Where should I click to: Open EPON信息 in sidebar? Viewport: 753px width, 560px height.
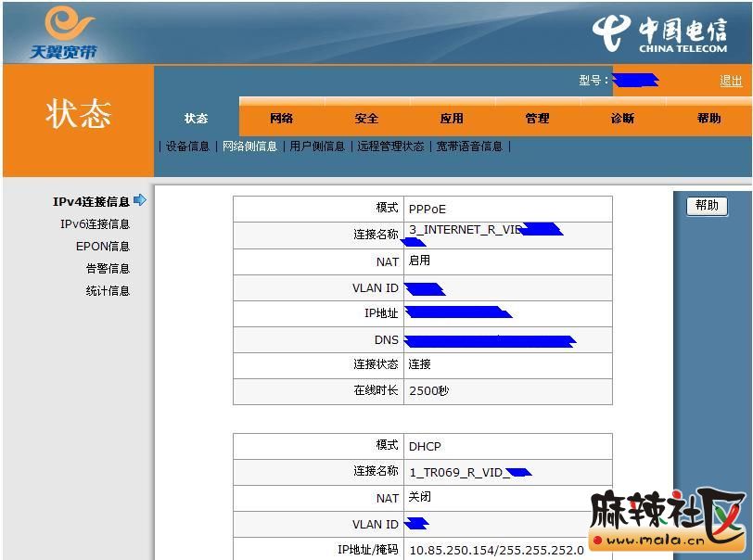(102, 247)
